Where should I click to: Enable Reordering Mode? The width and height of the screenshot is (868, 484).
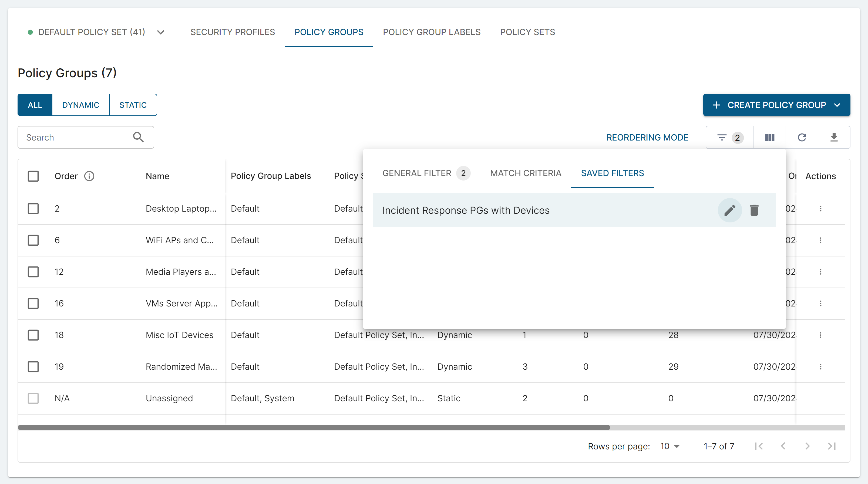click(647, 137)
